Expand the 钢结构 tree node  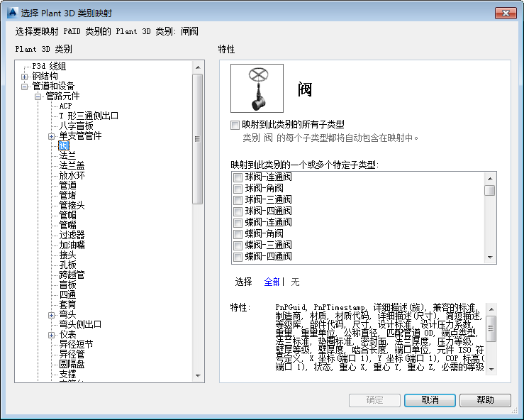coord(24,77)
